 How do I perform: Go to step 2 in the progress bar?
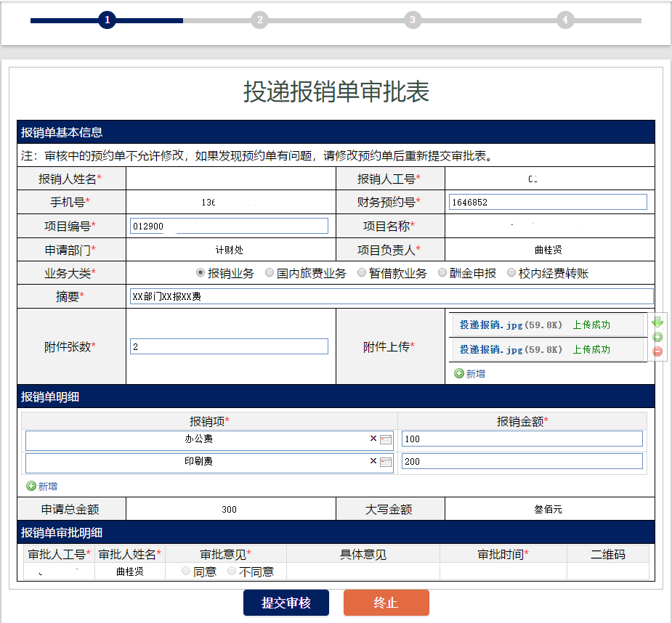click(259, 20)
